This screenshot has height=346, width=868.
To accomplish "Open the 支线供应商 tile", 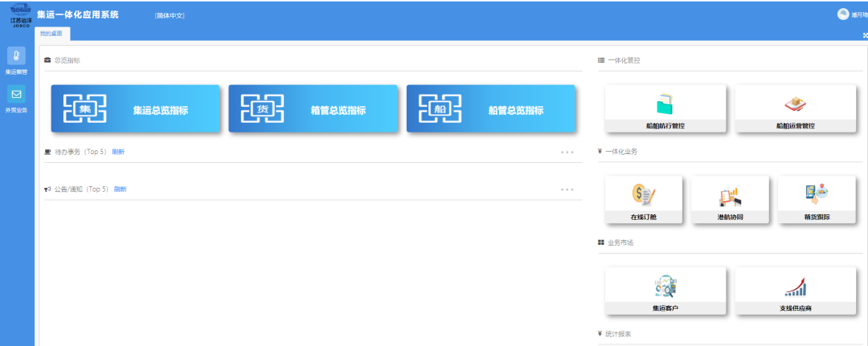I will (x=795, y=291).
